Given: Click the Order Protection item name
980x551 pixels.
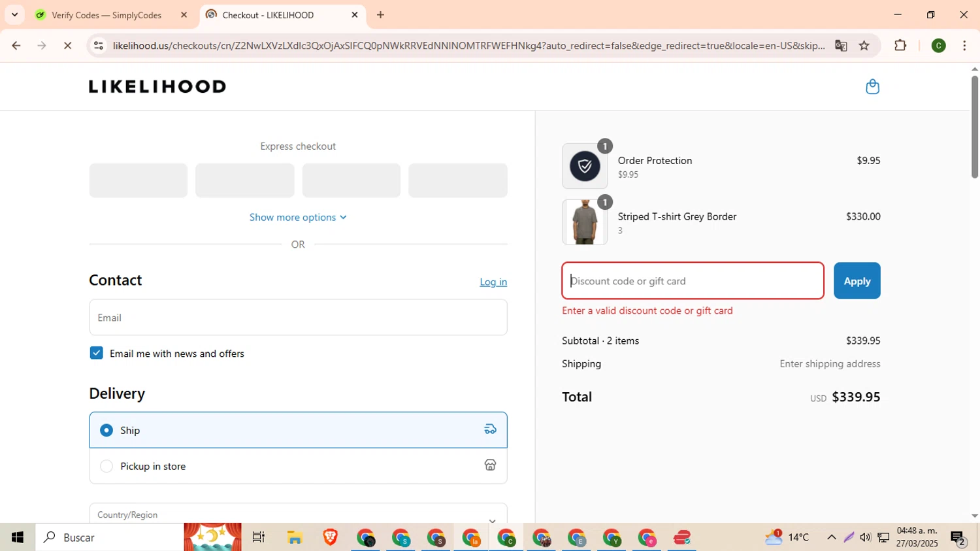Looking at the screenshot, I should pos(655,160).
